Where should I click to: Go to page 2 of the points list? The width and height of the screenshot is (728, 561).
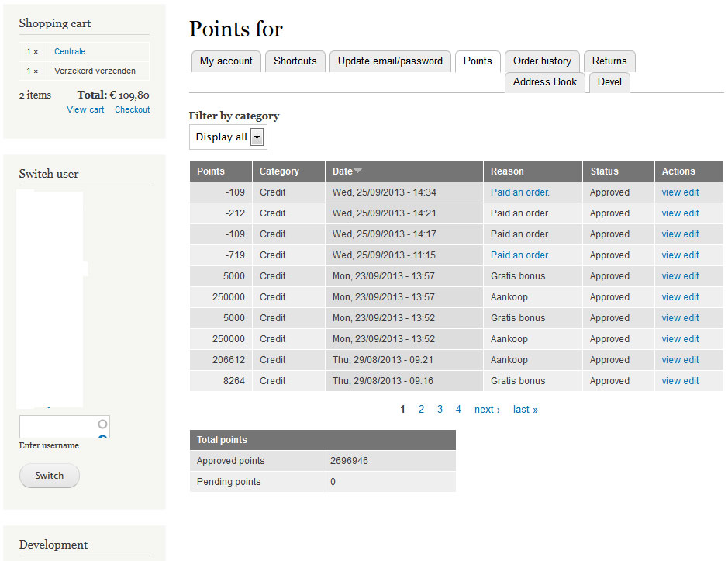click(421, 409)
